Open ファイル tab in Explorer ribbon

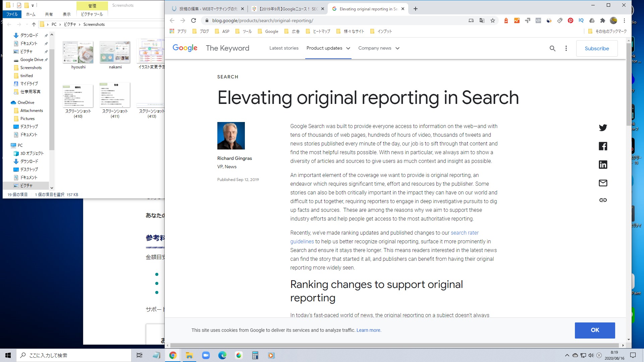[12, 14]
